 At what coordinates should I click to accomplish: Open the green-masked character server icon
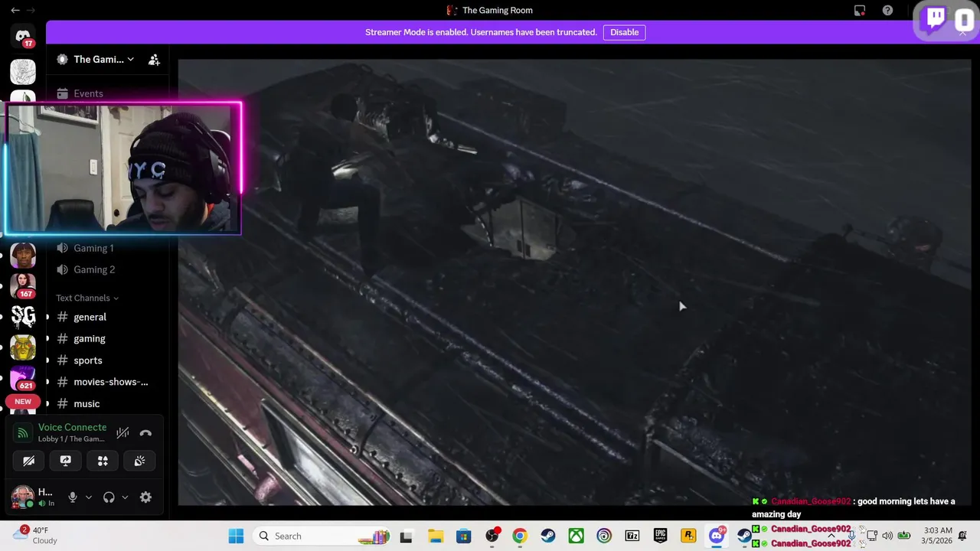click(x=23, y=347)
